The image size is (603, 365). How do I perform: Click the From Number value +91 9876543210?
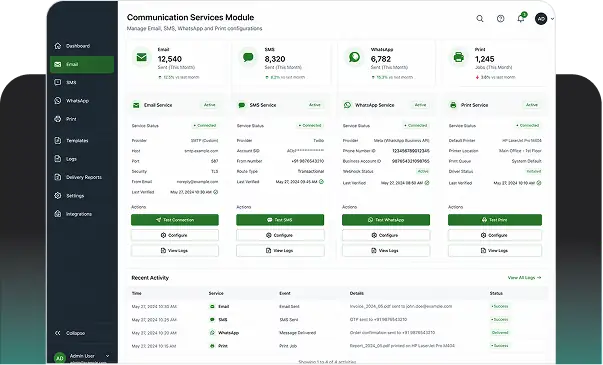(308, 161)
